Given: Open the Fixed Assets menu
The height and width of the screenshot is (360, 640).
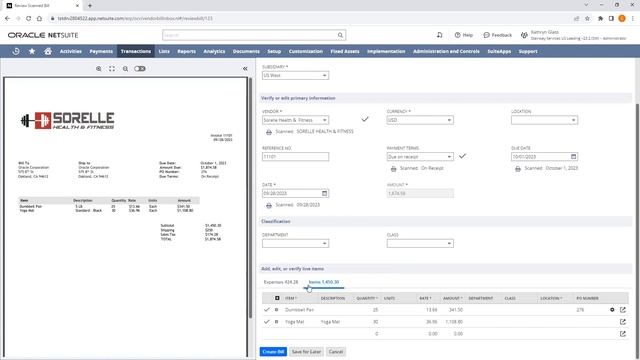Looking at the screenshot, I should pos(345,51).
